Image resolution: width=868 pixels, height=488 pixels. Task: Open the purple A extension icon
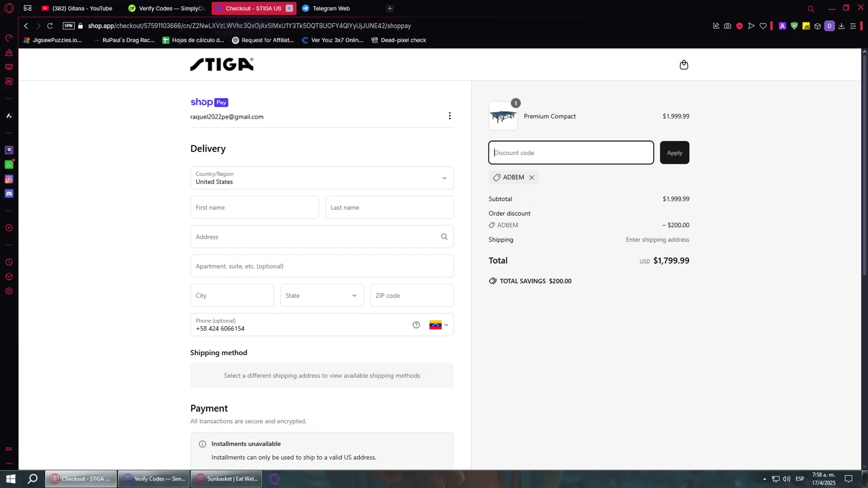pyautogui.click(x=782, y=26)
